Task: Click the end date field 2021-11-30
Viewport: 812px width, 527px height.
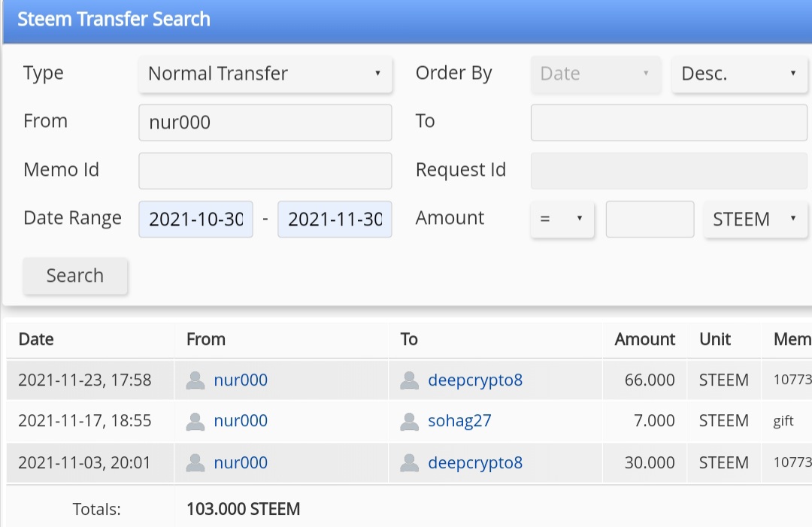Action: (335, 220)
